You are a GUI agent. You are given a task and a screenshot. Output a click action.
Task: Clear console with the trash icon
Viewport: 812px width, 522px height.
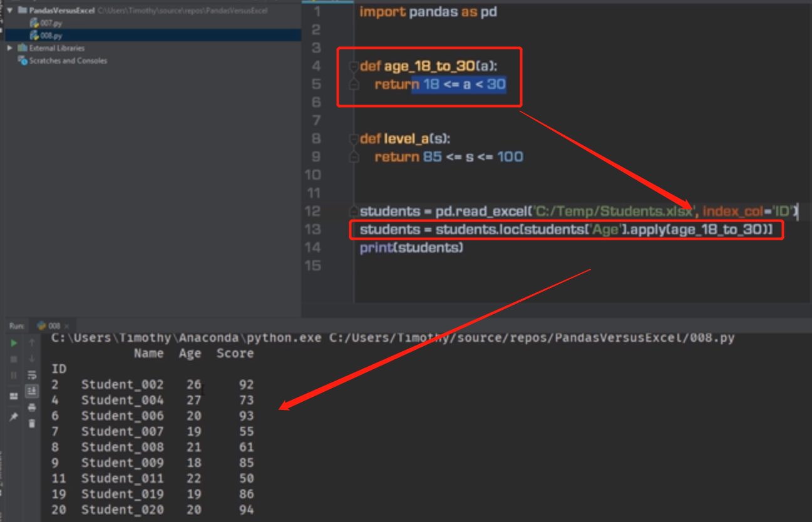(x=32, y=424)
